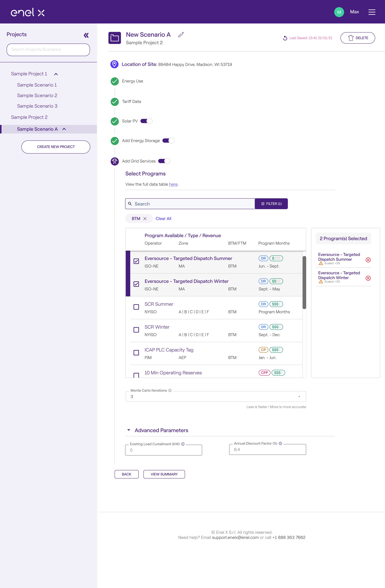
Task: Select Sample Scenario A in sidebar
Action: tap(37, 129)
